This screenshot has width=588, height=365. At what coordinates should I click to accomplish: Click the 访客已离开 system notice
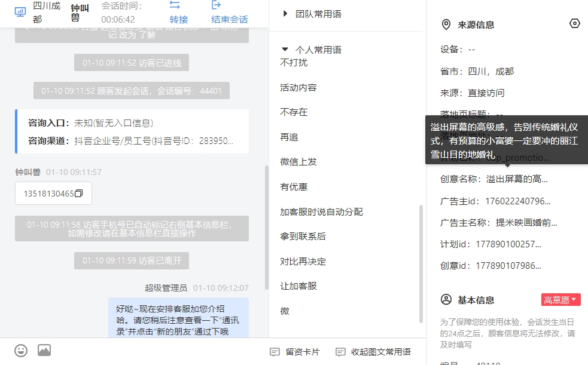click(132, 260)
